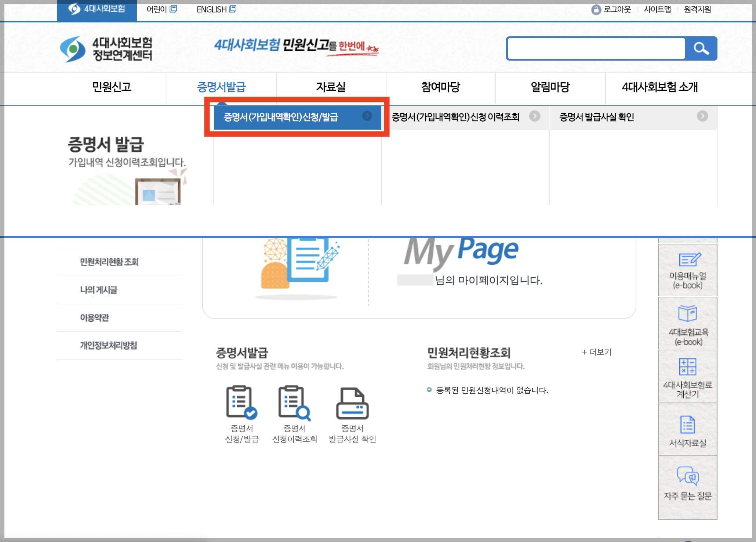This screenshot has width=756, height=542.
Task: Click 로그아웃 link at top
Action: pos(617,10)
